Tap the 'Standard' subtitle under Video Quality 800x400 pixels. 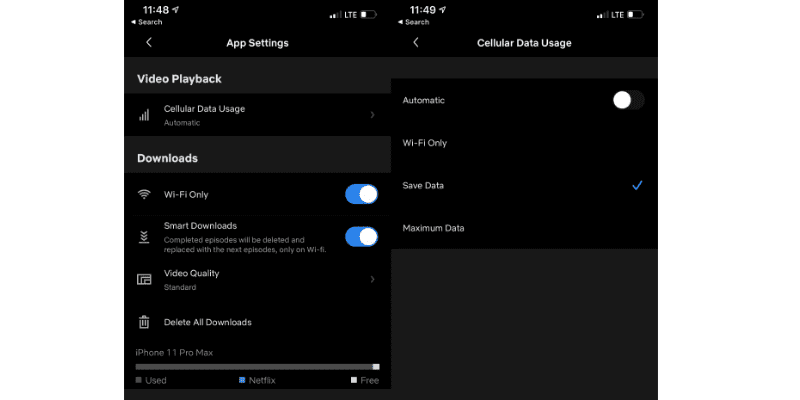point(180,287)
